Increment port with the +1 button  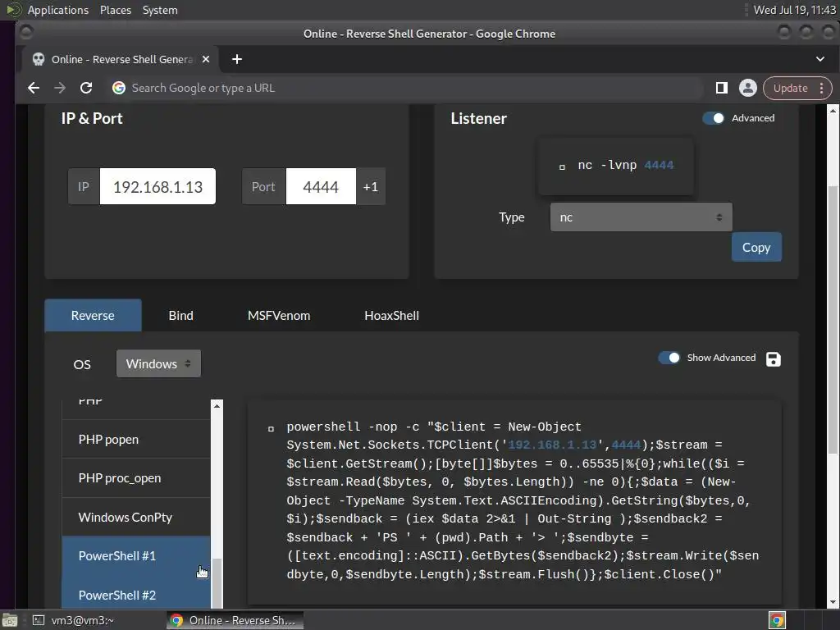(371, 186)
